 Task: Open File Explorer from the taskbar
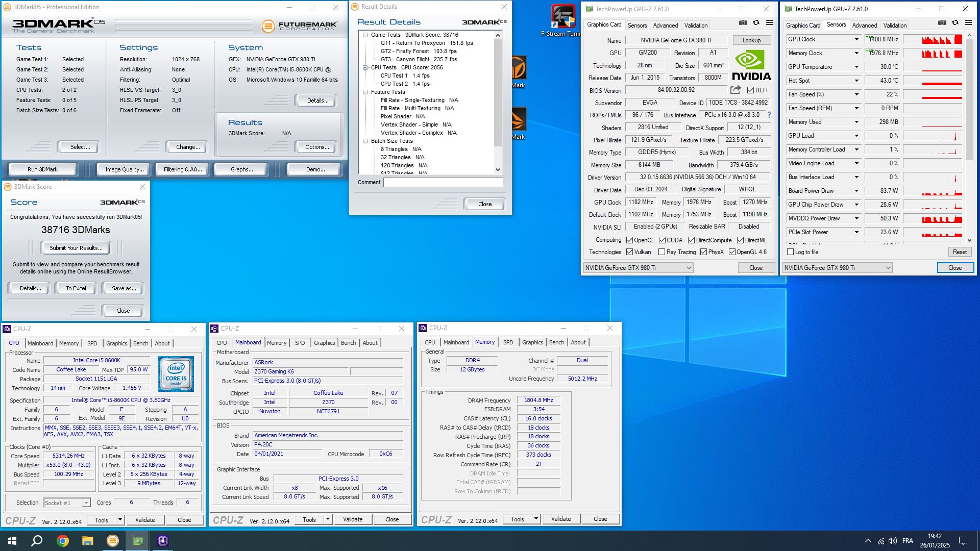click(x=87, y=541)
